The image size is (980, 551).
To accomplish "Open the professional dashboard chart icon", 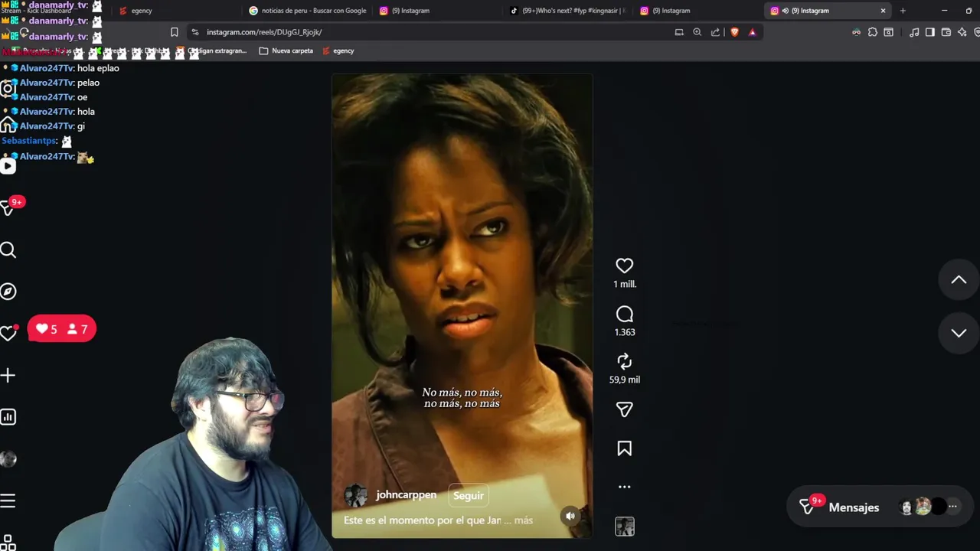I will [8, 417].
